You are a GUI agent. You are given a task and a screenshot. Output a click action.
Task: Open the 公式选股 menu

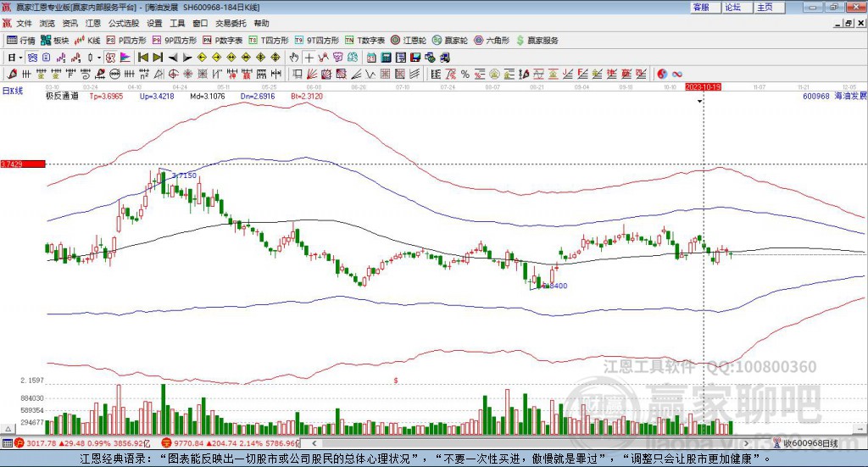[x=124, y=23]
